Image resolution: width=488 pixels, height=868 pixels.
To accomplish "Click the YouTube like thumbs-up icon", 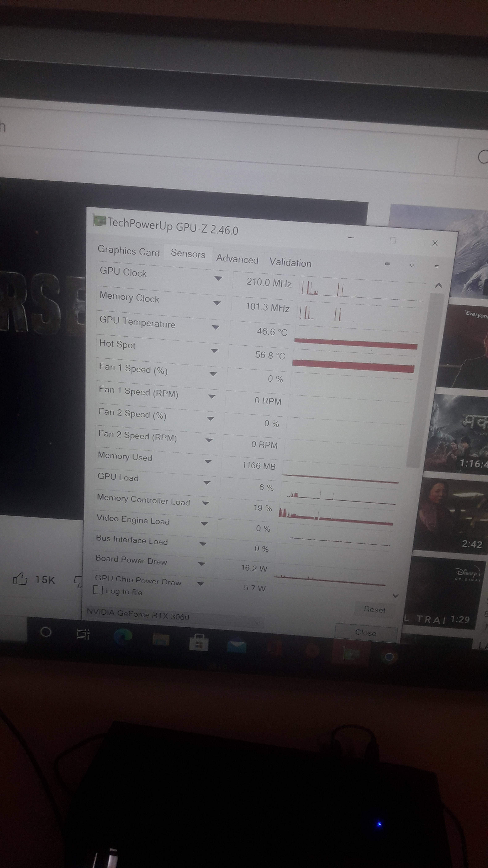I will point(20,579).
